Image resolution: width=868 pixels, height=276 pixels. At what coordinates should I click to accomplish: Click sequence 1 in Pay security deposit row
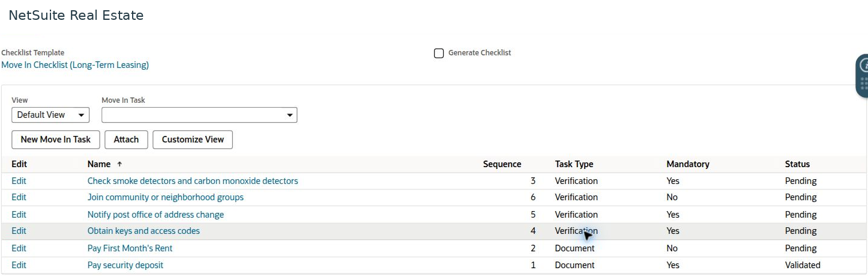pyautogui.click(x=533, y=265)
